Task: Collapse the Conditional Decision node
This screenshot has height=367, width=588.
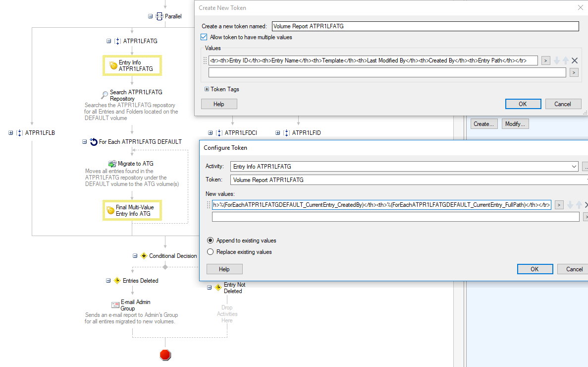Action: (135, 255)
